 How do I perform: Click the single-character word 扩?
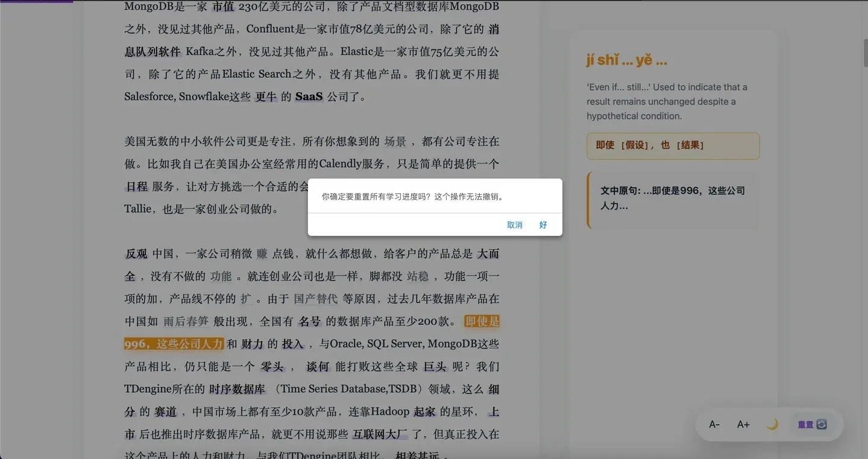pos(246,299)
